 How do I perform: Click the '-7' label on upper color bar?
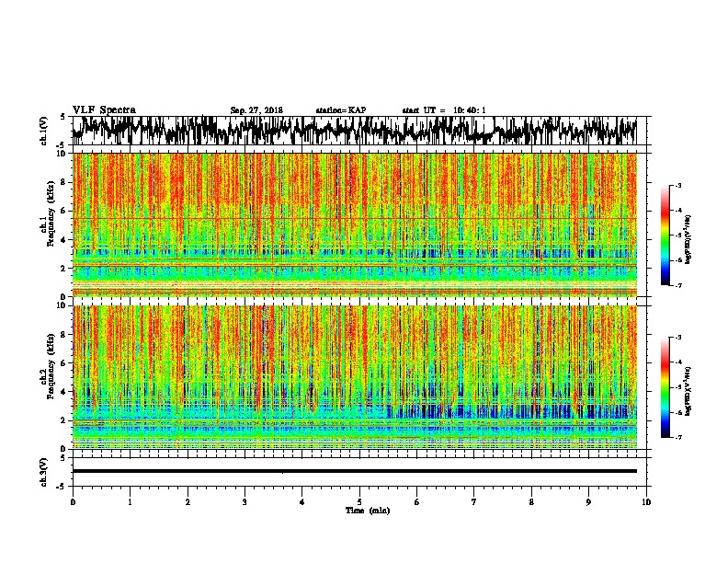point(677,285)
